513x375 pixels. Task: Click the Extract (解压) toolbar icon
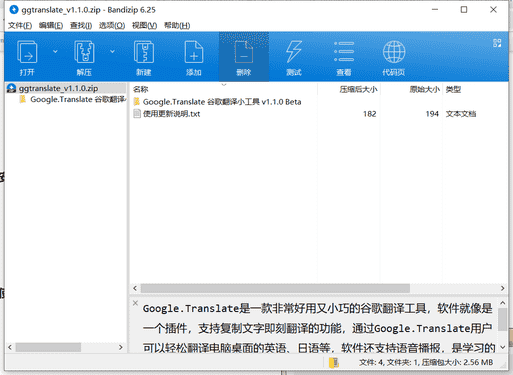pos(84,52)
